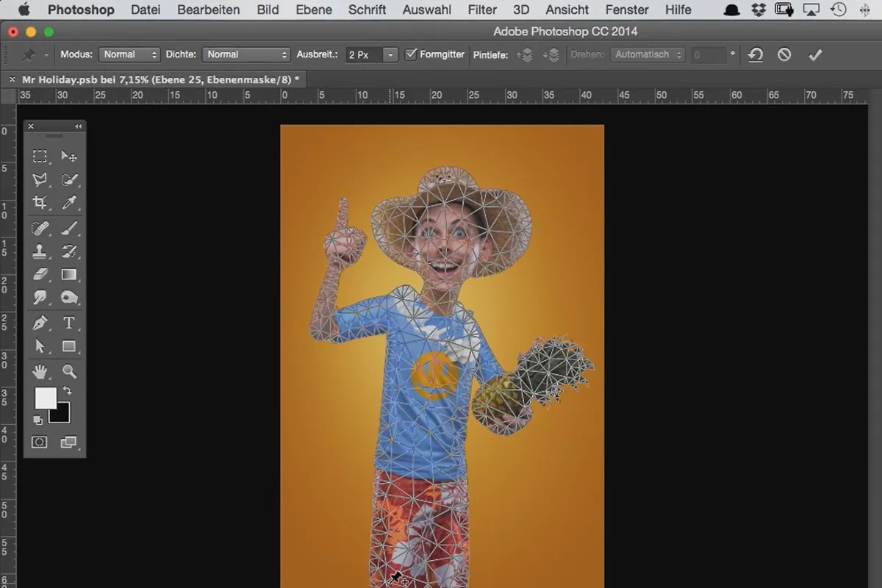Click the white foreground color swatch
Screen dimensions: 882x588
click(x=45, y=398)
